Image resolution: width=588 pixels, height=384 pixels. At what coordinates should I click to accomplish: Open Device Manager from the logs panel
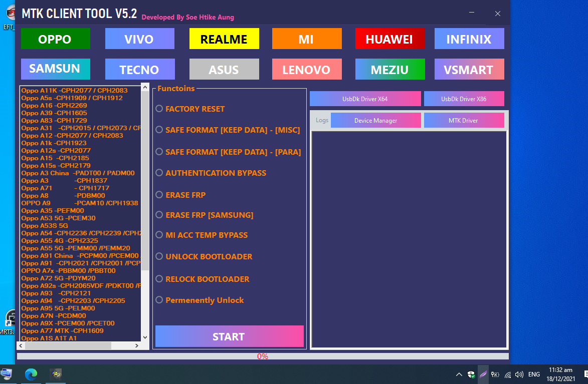[x=376, y=120]
